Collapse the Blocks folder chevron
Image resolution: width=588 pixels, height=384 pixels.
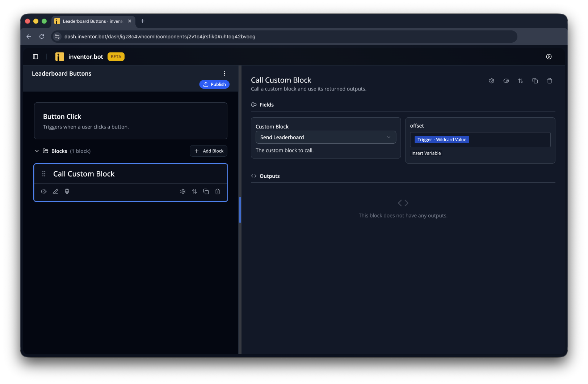click(37, 151)
